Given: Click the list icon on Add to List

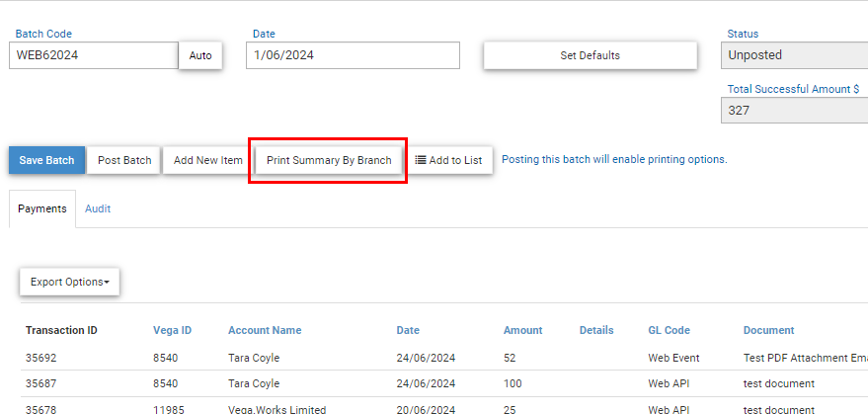Looking at the screenshot, I should (421, 160).
